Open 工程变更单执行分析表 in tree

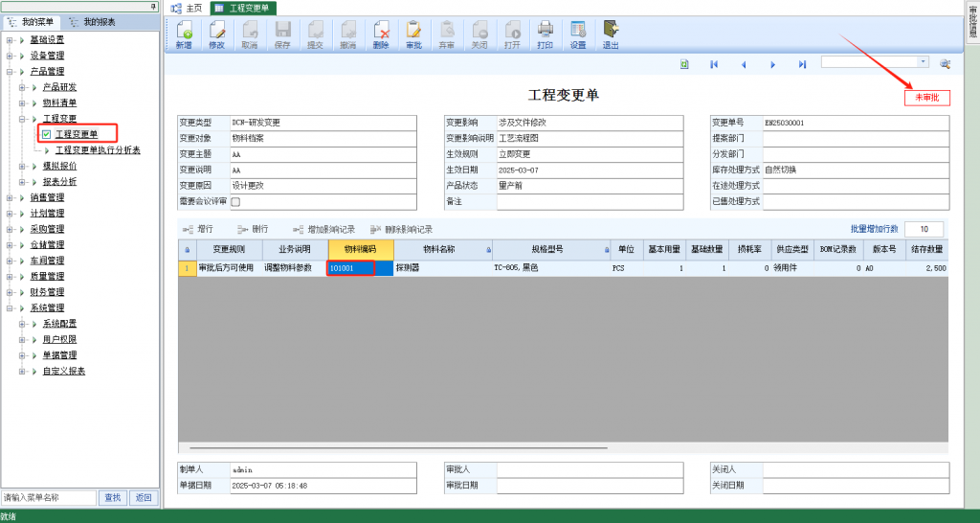tap(98, 150)
